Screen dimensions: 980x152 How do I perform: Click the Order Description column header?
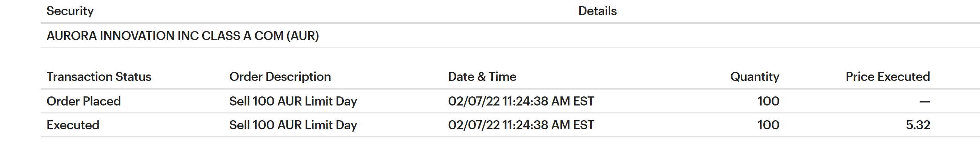click(280, 77)
